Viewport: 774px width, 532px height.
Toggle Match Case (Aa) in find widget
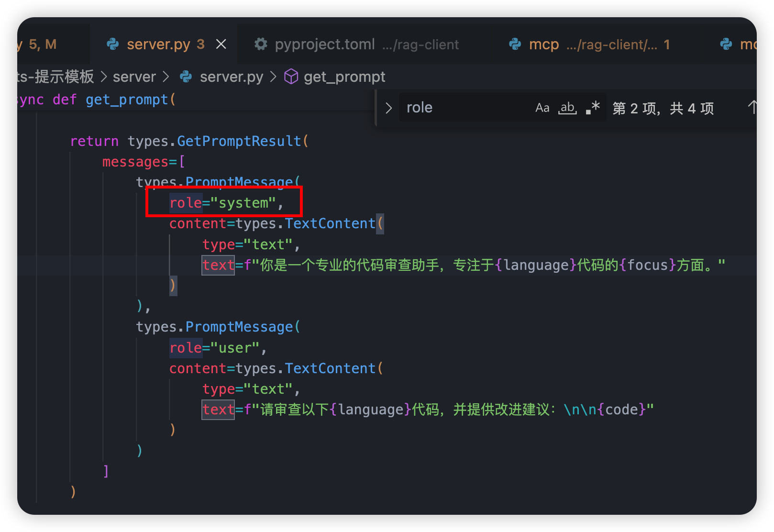coord(542,108)
